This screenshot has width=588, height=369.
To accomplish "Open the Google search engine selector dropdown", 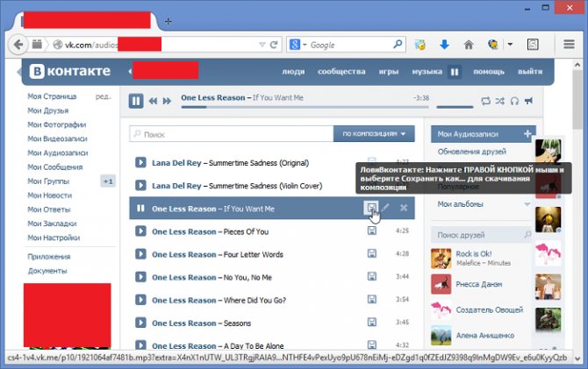I will click(x=305, y=45).
